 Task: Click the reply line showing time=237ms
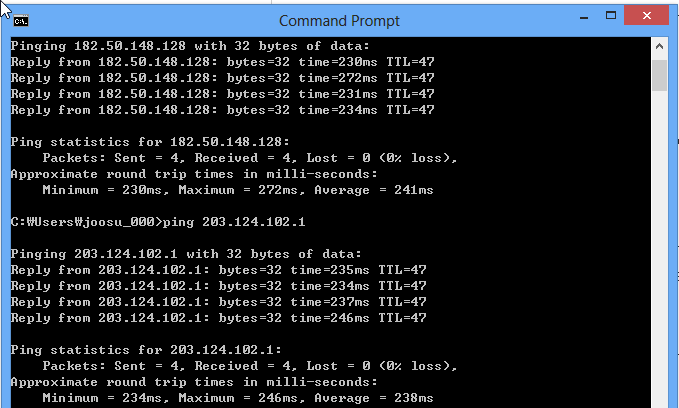218,302
